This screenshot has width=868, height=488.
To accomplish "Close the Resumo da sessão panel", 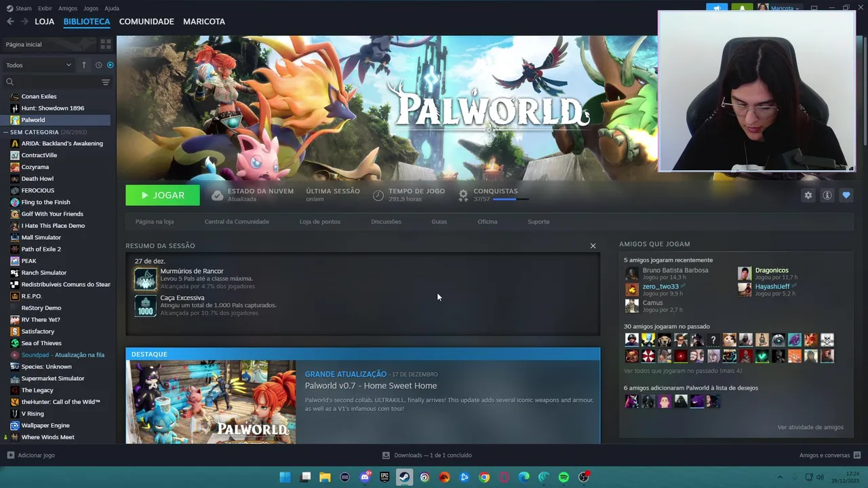I will point(593,246).
